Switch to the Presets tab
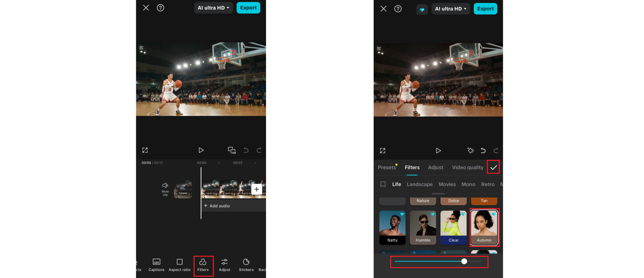This screenshot has width=644, height=278. (x=387, y=167)
